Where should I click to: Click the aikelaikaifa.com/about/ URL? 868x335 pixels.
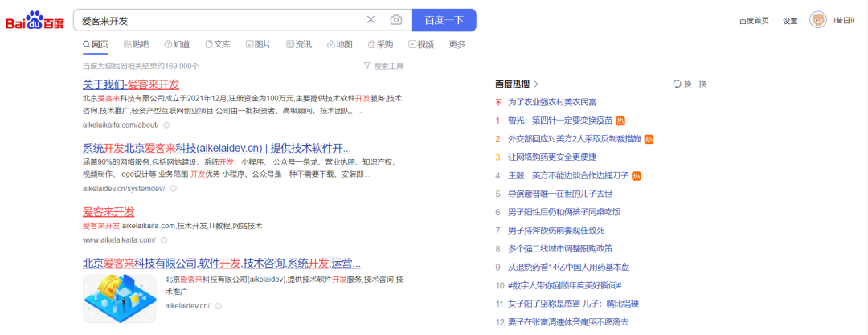[121, 125]
